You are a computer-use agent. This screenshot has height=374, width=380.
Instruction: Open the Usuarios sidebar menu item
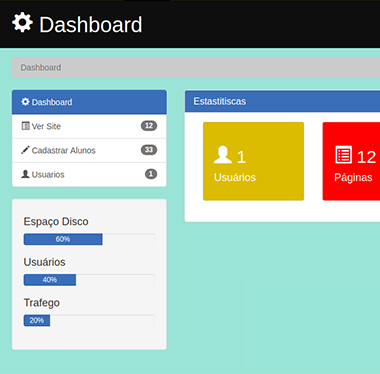(x=89, y=174)
